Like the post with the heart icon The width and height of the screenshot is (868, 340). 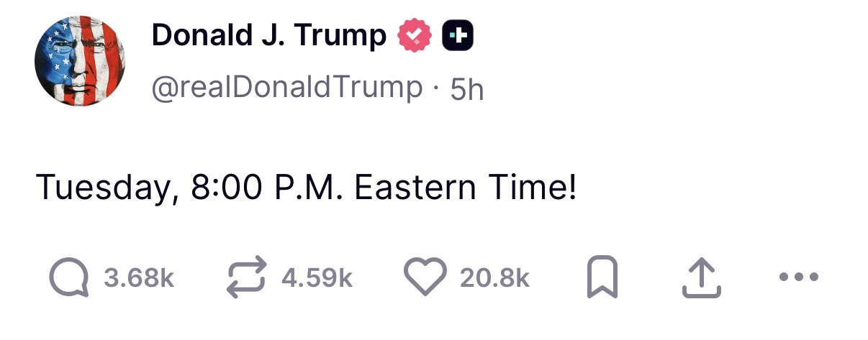pos(424,277)
